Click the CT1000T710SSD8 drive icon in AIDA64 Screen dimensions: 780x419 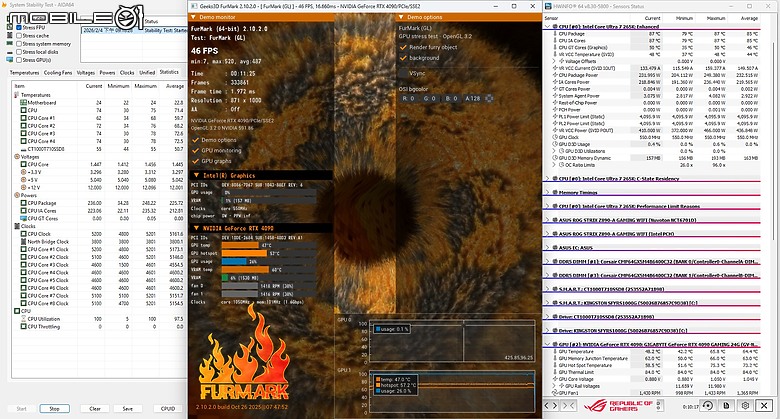coord(23,149)
